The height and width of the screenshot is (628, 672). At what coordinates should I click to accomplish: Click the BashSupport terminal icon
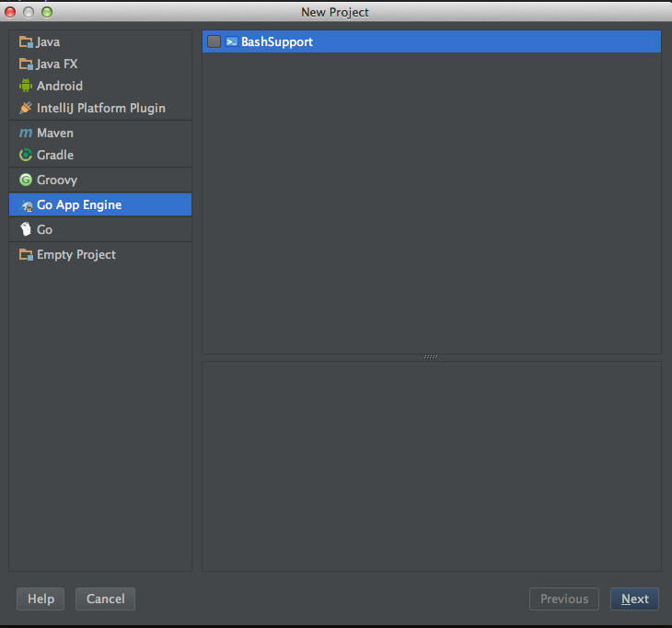(x=231, y=41)
